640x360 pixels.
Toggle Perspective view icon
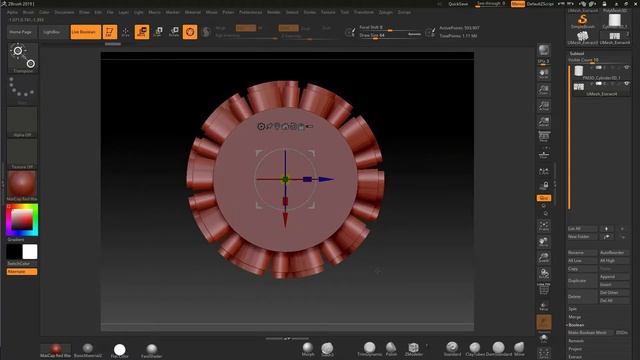pos(544,137)
